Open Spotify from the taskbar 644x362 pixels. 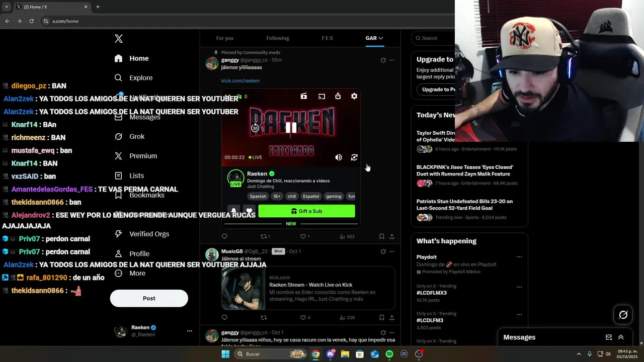[389, 354]
